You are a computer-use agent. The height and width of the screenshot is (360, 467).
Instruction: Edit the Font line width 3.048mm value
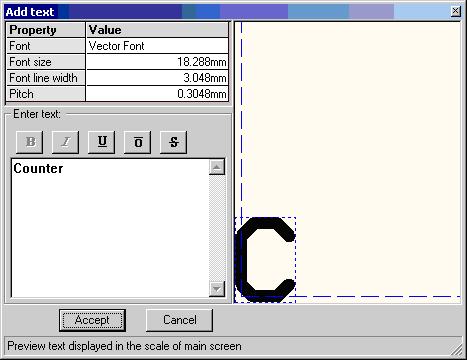[x=157, y=78]
